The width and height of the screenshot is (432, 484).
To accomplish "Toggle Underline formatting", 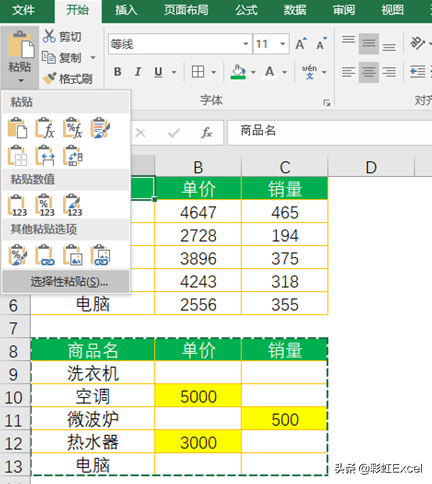I will click(158, 72).
